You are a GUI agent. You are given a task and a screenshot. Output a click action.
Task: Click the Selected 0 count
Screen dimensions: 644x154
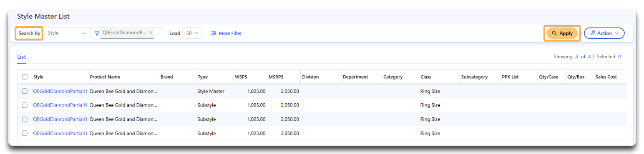(609, 57)
